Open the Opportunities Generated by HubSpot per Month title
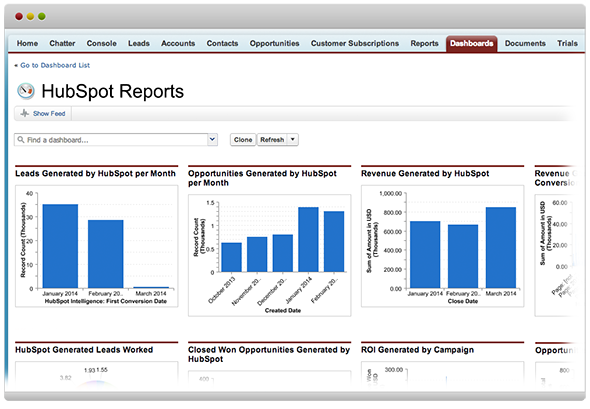590x409 pixels. [x=262, y=178]
